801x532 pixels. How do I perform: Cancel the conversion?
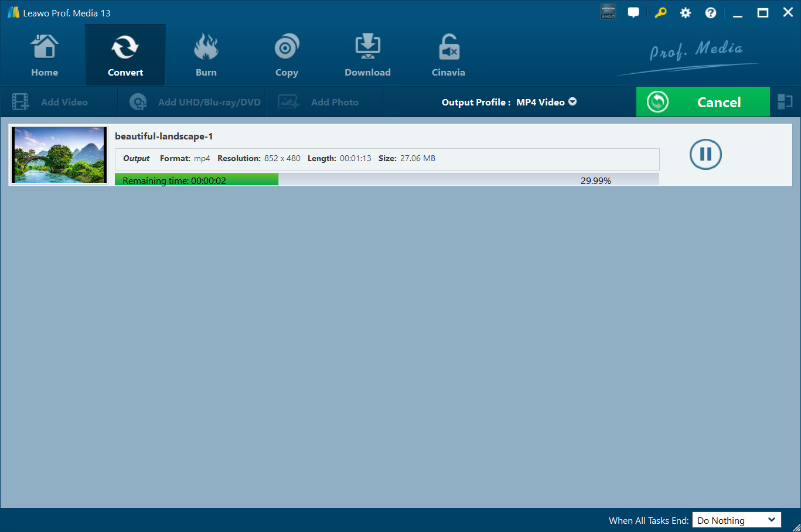[x=703, y=102]
